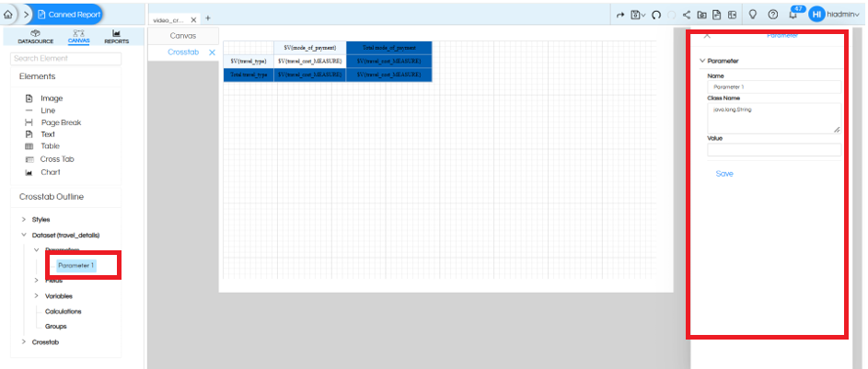Screen dimensions: 868x369
Task: Select Parameter 1 in the outline
Action: pos(76,266)
